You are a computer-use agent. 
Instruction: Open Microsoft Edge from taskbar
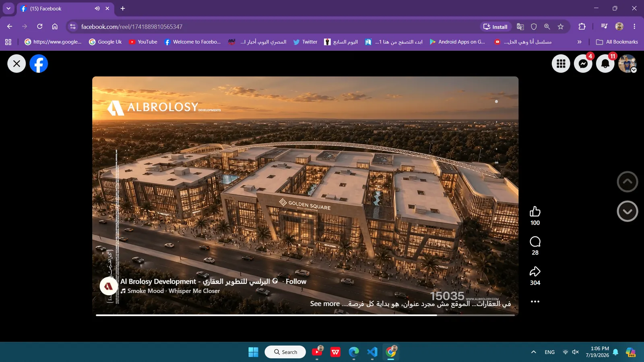coord(354,352)
